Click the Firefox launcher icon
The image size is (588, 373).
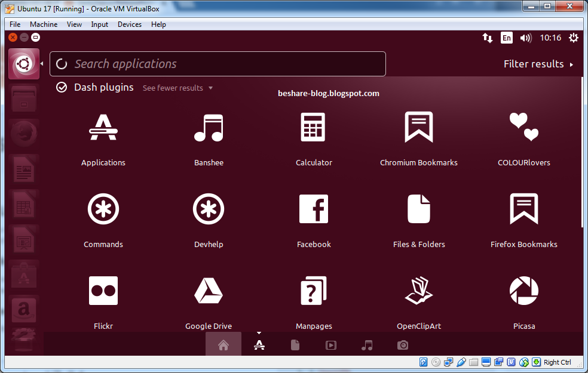coord(24,133)
